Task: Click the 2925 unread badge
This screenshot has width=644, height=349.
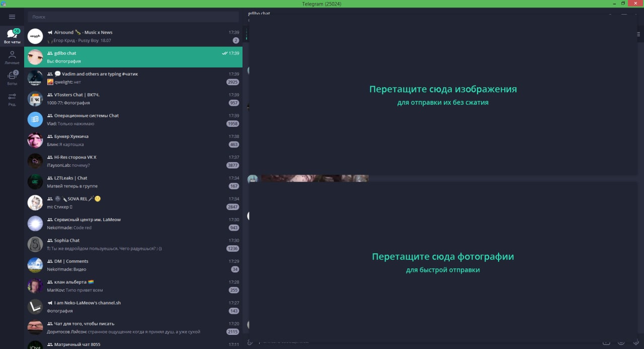Action: 232,82
